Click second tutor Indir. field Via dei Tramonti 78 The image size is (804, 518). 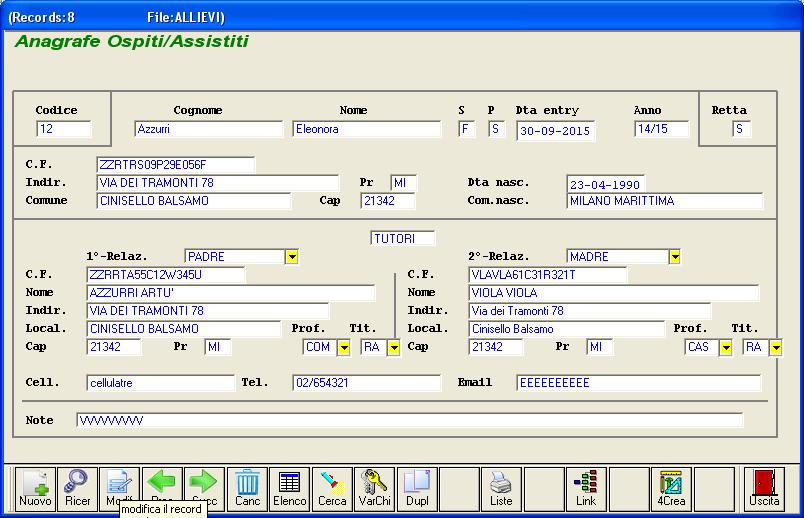[590, 311]
